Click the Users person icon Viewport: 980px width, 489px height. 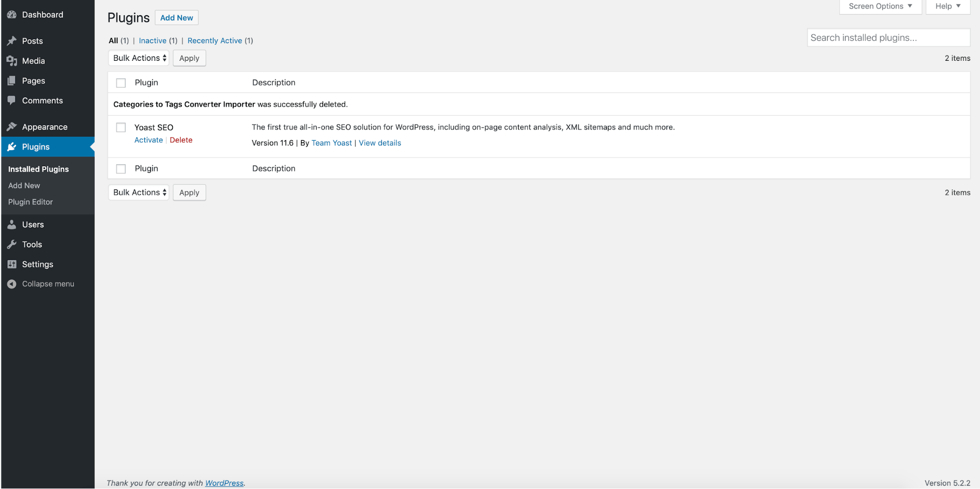pos(12,225)
